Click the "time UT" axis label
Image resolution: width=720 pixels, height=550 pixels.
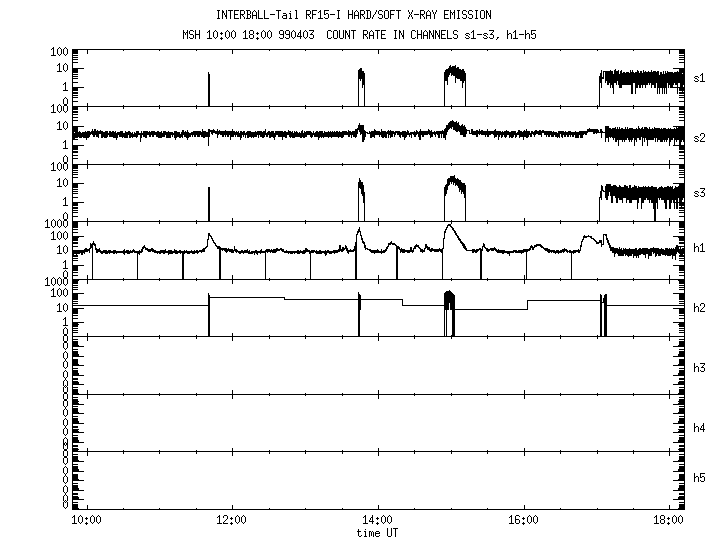[x=378, y=533]
